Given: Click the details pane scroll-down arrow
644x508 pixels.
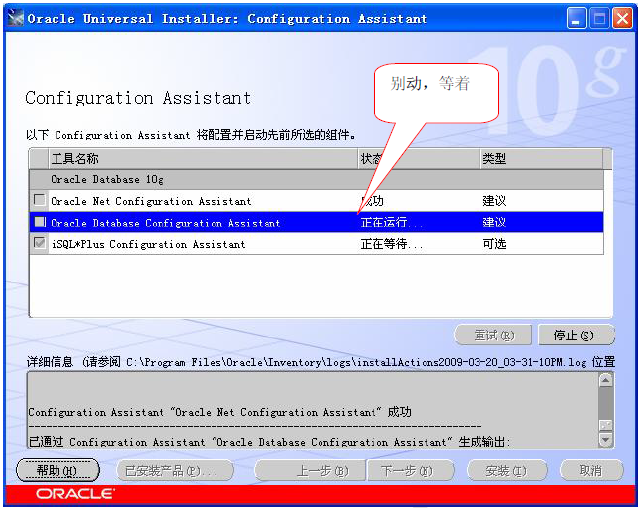Looking at the screenshot, I should pyautogui.click(x=605, y=440).
